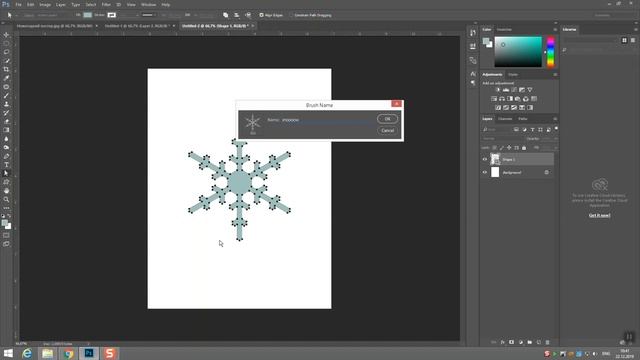Image resolution: width=640 pixels, height=360 pixels.
Task: Toggle lock transparent pixels
Action: pos(494,148)
